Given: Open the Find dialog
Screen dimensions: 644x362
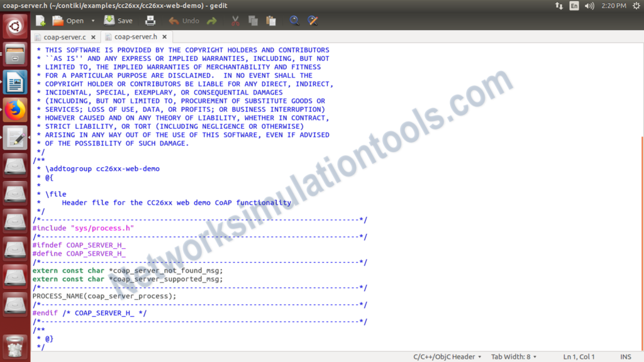Looking at the screenshot, I should [x=294, y=20].
